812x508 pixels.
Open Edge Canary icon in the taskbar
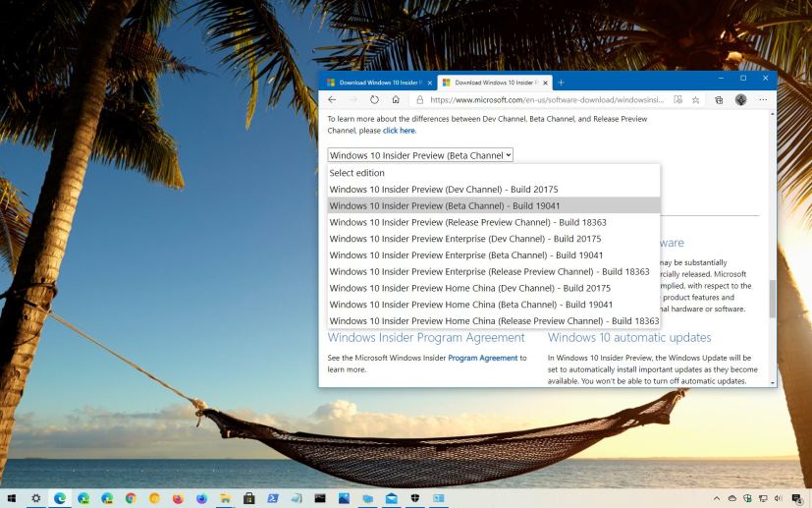pos(107,499)
